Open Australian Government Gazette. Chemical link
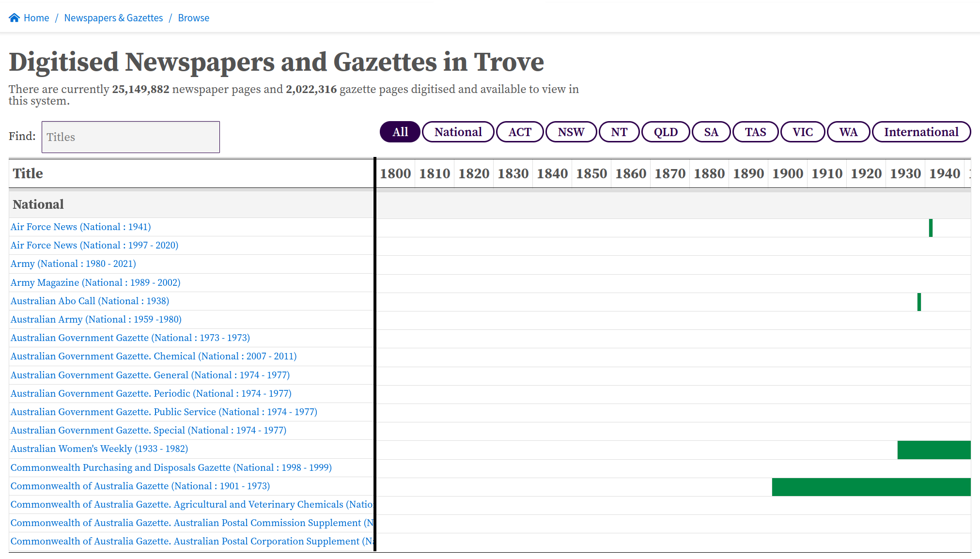 (x=154, y=356)
